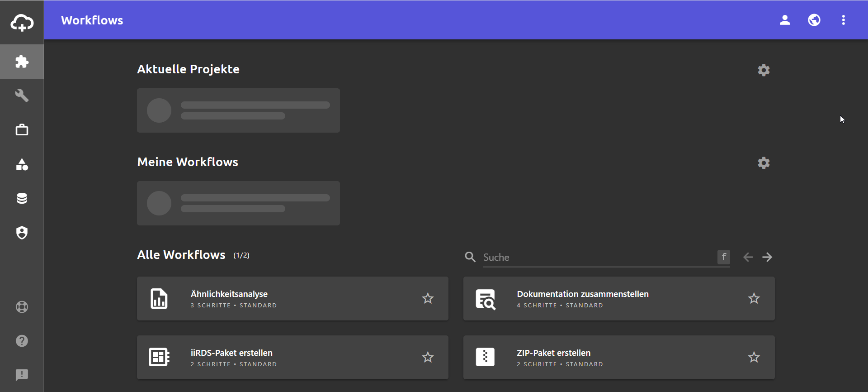Viewport: 868px width, 392px height.
Task: Open the user account icon in header
Action: click(x=785, y=20)
